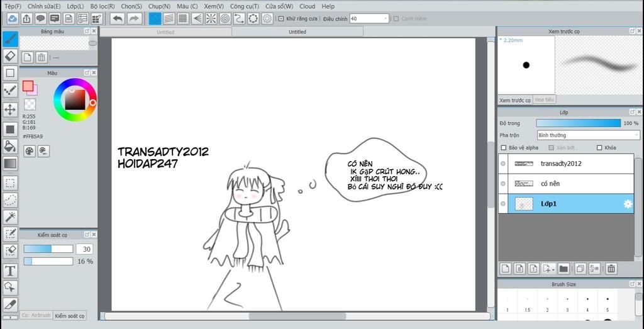This screenshot has width=644, height=329.
Task: Pick the Dot/shape tool square icon
Action: [10, 73]
